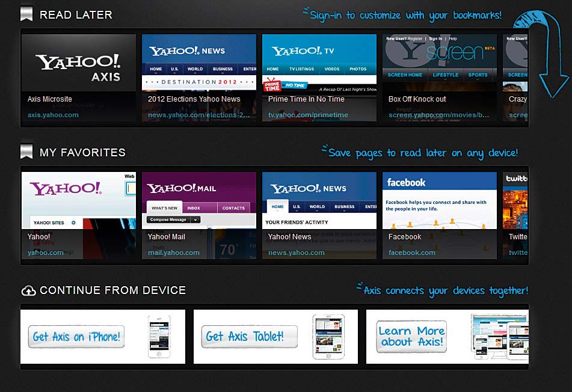This screenshot has height=392, width=572.
Task: Follow the news.yahoo.com favorites link
Action: 296,253
